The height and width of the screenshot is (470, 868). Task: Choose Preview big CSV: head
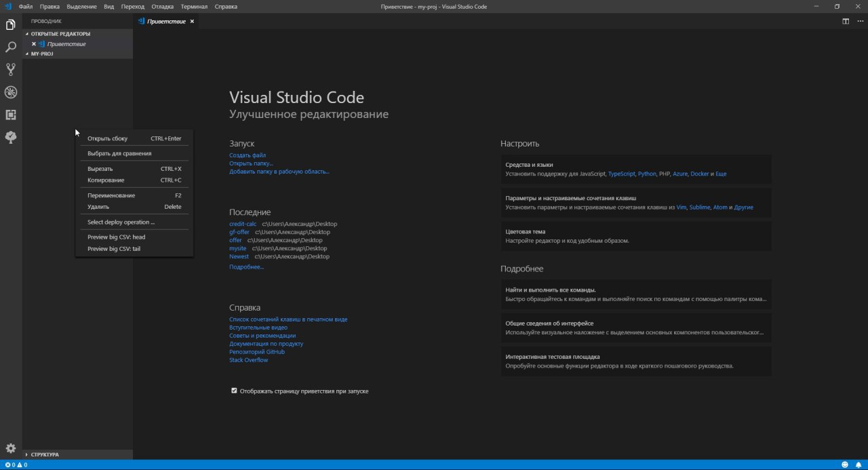134,237
